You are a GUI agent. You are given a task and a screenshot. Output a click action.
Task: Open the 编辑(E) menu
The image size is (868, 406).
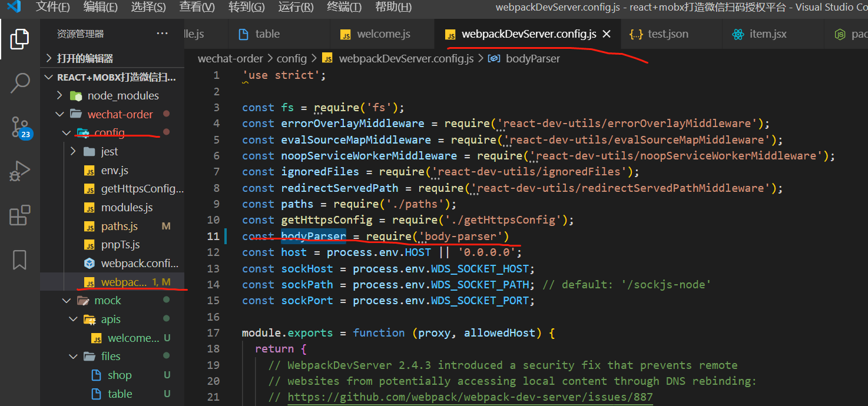pos(100,7)
